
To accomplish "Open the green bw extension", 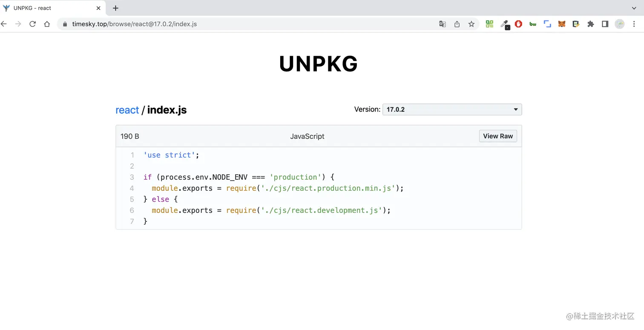I will click(x=533, y=24).
